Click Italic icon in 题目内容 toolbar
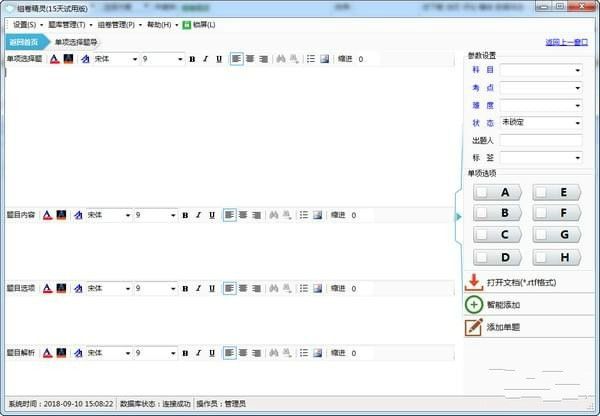Viewport: 600px width, 416px height. point(198,215)
